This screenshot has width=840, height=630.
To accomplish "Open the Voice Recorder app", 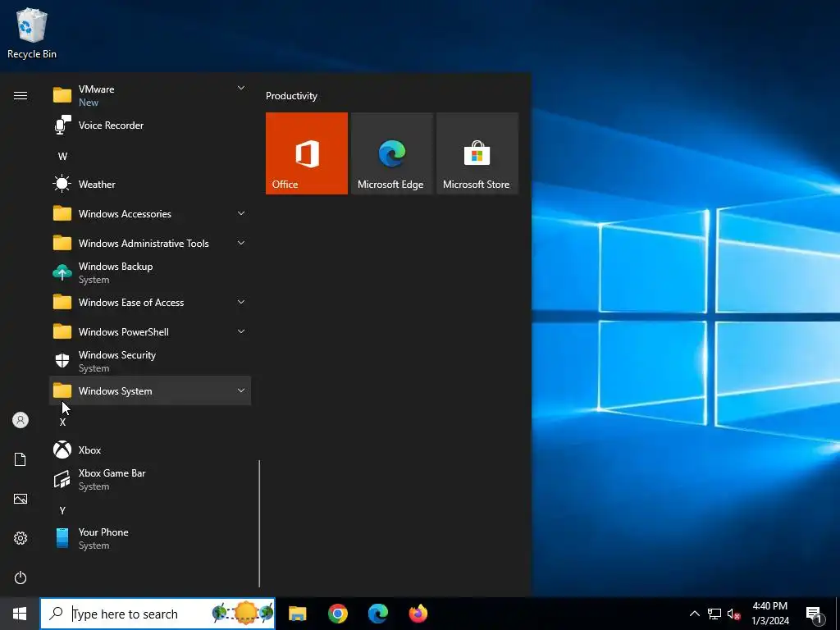I will point(150,126).
